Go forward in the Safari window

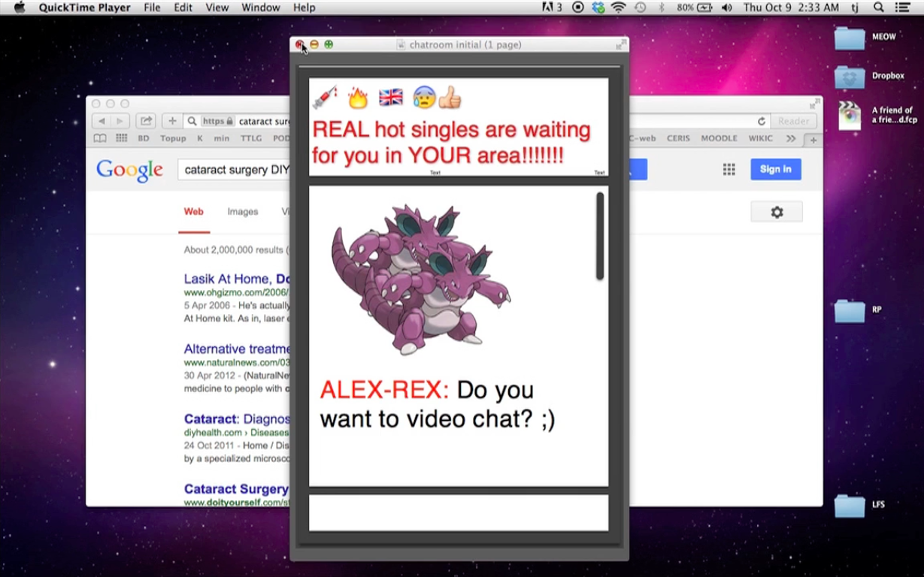pyautogui.click(x=120, y=121)
